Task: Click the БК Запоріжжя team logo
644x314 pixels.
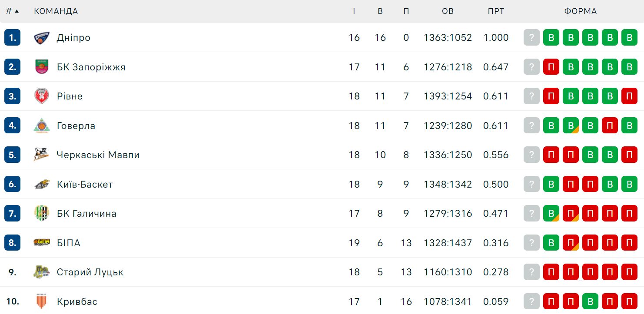Action: 42,67
